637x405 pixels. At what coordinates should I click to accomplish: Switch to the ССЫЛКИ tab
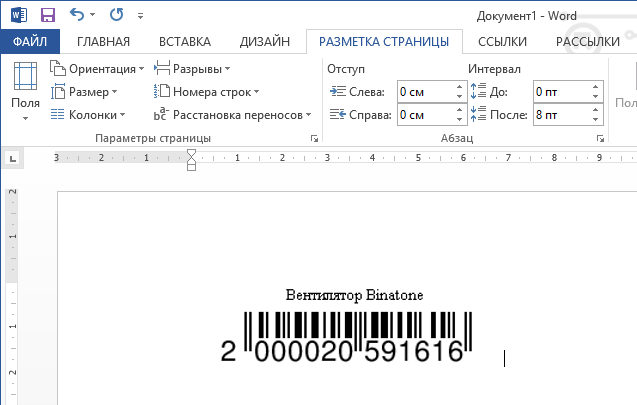502,41
